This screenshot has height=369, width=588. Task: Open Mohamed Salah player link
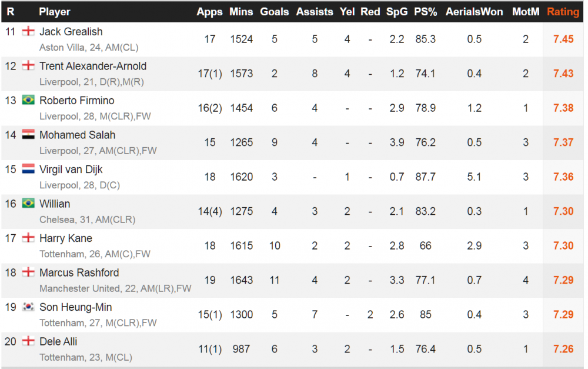[77, 135]
